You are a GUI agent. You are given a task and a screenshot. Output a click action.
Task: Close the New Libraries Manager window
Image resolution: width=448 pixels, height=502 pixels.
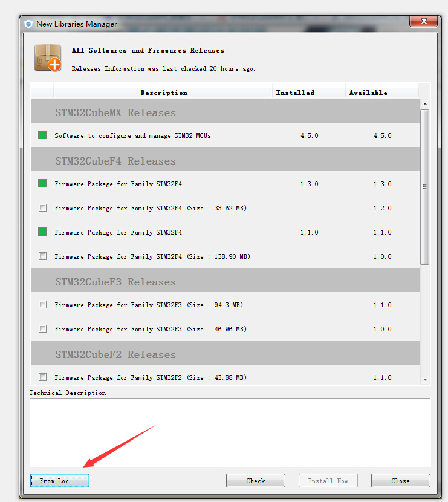coord(423,21)
